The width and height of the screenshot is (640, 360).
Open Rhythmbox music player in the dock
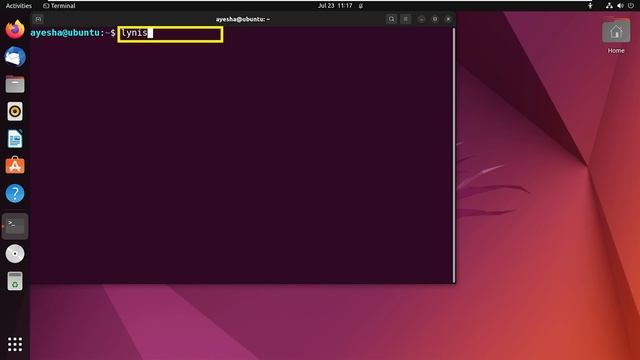point(15,111)
